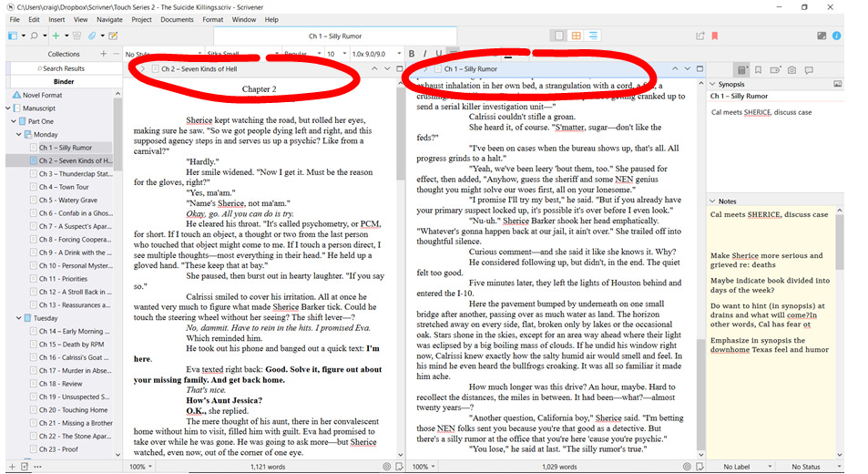Screen dimensions: 868x474
Task: Open the Navigate menu
Action: (109, 19)
